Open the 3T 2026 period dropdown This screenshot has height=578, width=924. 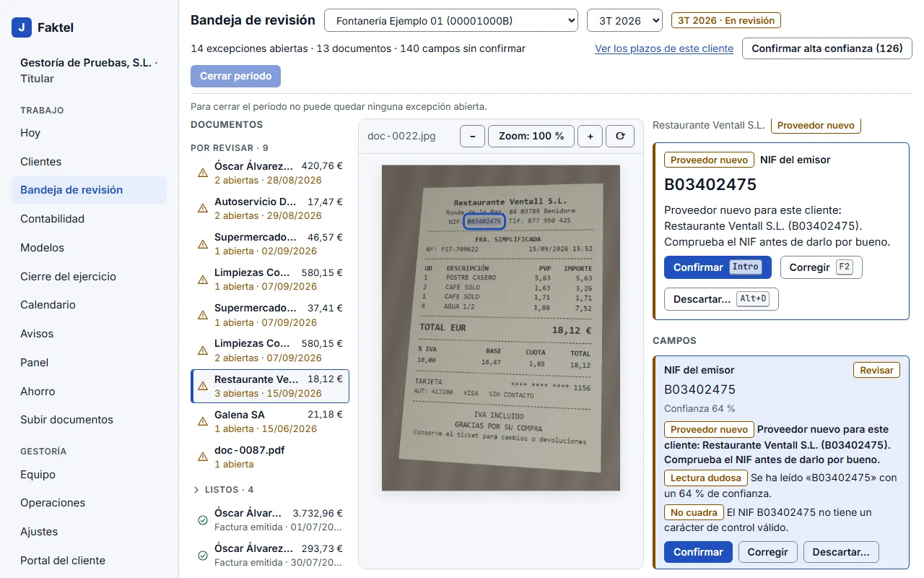[624, 20]
